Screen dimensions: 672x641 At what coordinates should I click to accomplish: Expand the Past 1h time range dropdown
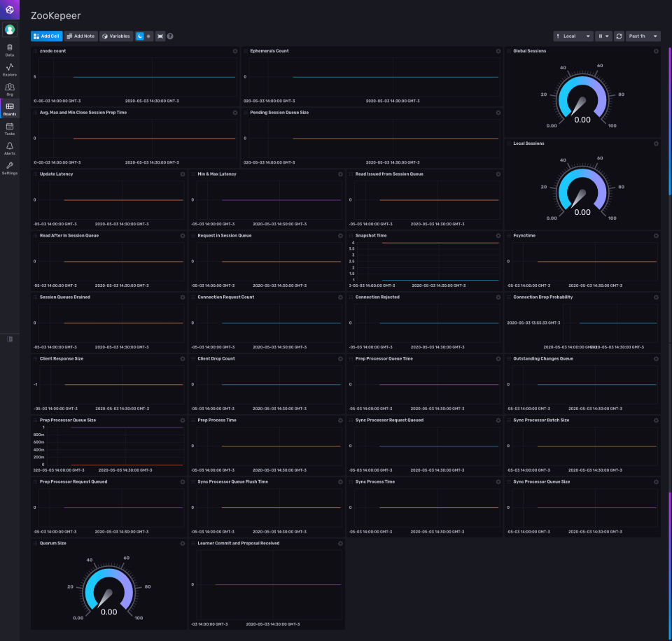[643, 36]
